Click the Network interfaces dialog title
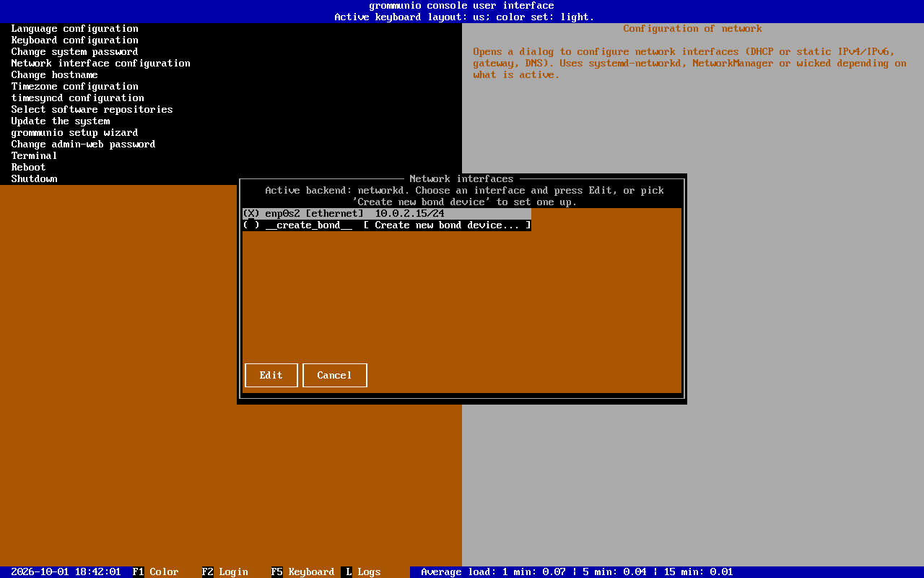 click(462, 179)
